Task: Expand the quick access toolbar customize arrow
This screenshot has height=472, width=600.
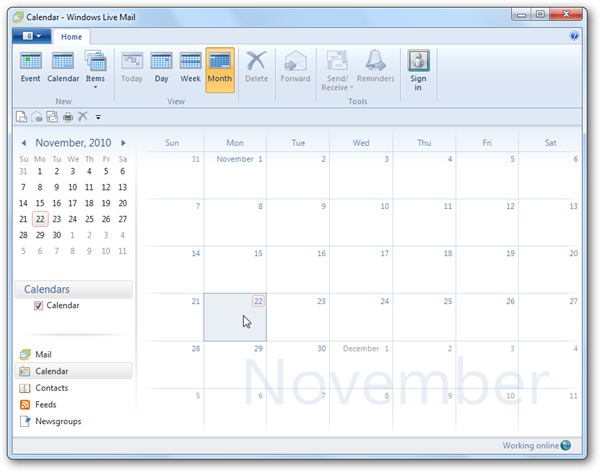Action: (x=98, y=118)
